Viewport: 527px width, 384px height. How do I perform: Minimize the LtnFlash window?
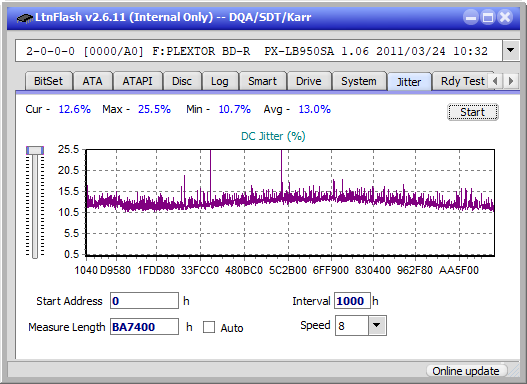tap(471, 17)
